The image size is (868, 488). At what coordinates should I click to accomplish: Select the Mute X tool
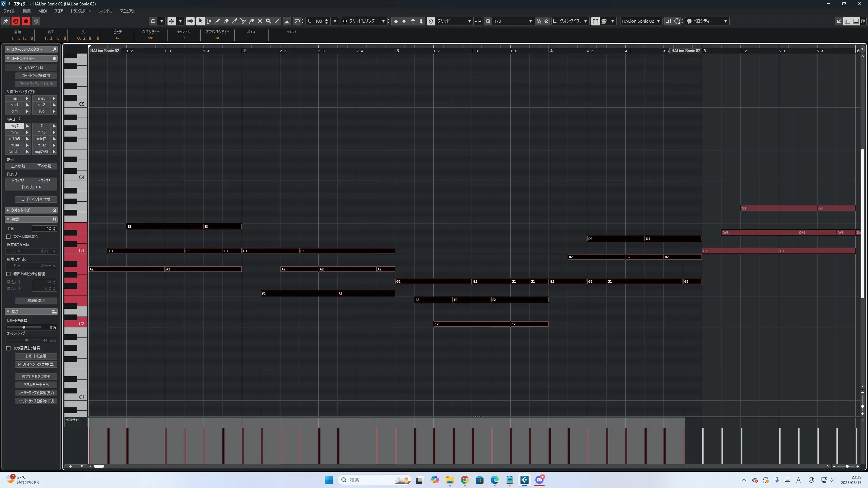coord(260,21)
